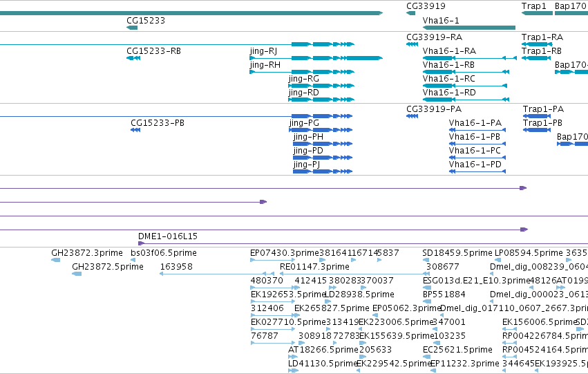Image resolution: width=588 pixels, height=374 pixels.
Task: Open the EP05062.3prime EST label
Action: (406, 308)
